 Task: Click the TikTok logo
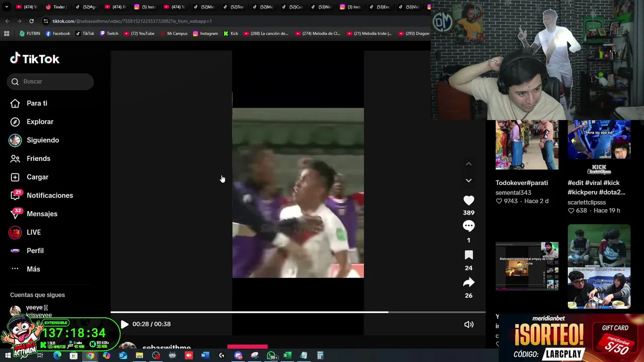(x=34, y=59)
